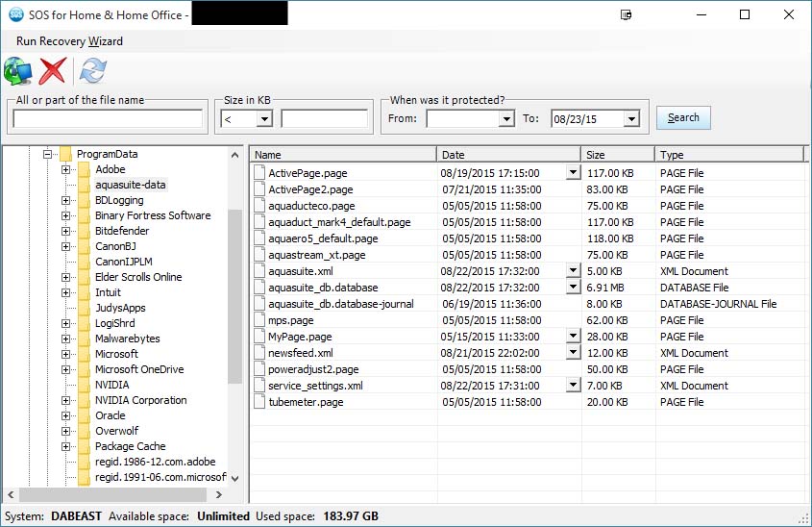Click the blue refresh arrows icon
This screenshot has height=527, width=812.
click(x=93, y=70)
